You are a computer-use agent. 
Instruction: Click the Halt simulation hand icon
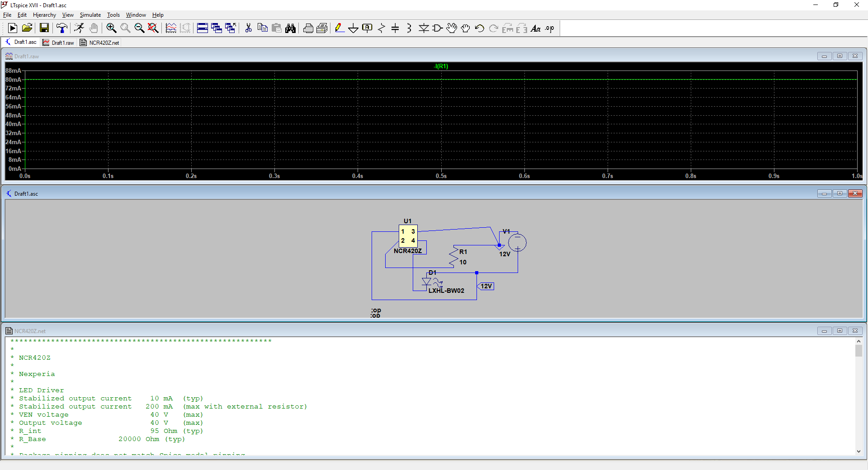(93, 28)
